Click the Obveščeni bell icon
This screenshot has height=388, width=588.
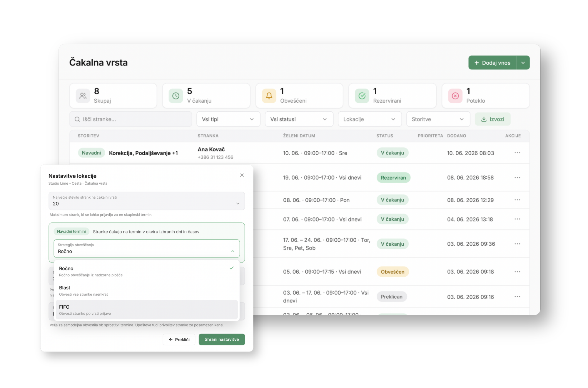point(269,96)
